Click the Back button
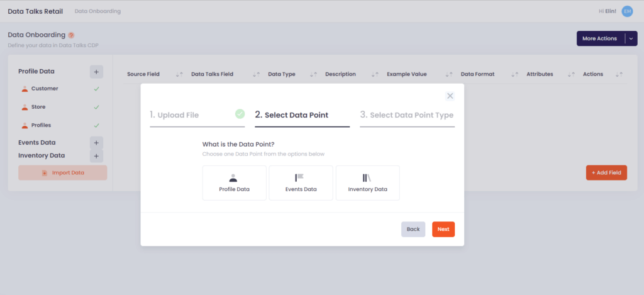Viewport: 644px width, 295px height. pyautogui.click(x=413, y=229)
